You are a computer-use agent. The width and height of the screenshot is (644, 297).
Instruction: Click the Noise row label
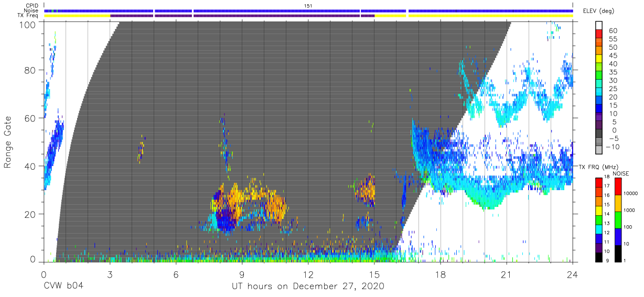31,10
